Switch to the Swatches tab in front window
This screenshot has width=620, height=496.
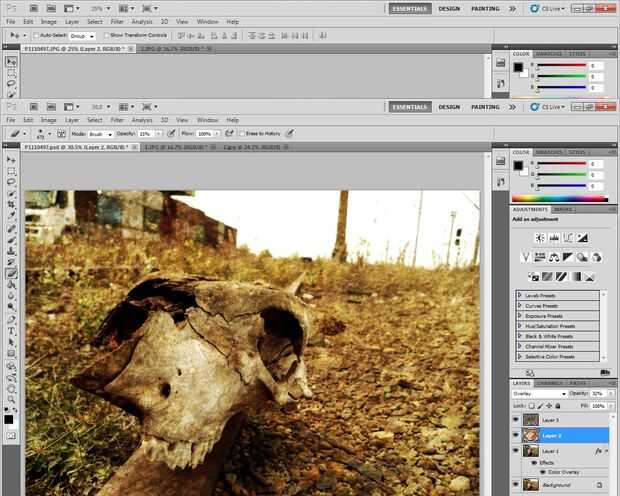coord(549,152)
